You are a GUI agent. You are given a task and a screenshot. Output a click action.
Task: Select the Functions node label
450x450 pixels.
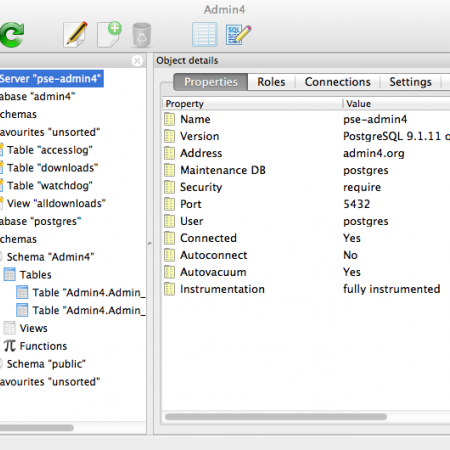click(x=43, y=346)
